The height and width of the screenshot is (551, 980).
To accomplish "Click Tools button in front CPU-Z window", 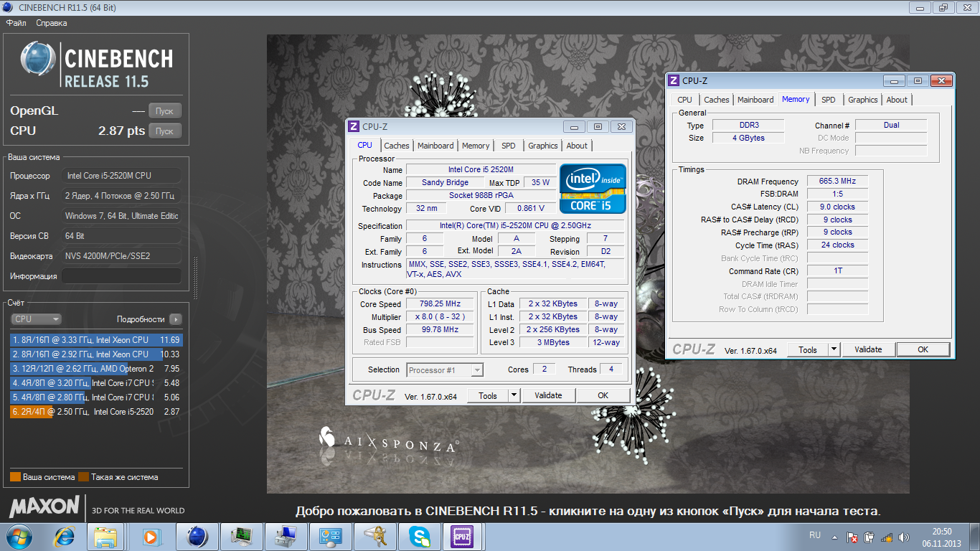I will [x=488, y=395].
